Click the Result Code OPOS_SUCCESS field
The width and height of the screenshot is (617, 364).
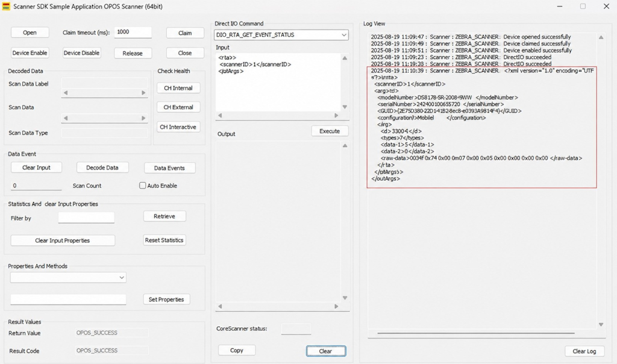(111, 351)
